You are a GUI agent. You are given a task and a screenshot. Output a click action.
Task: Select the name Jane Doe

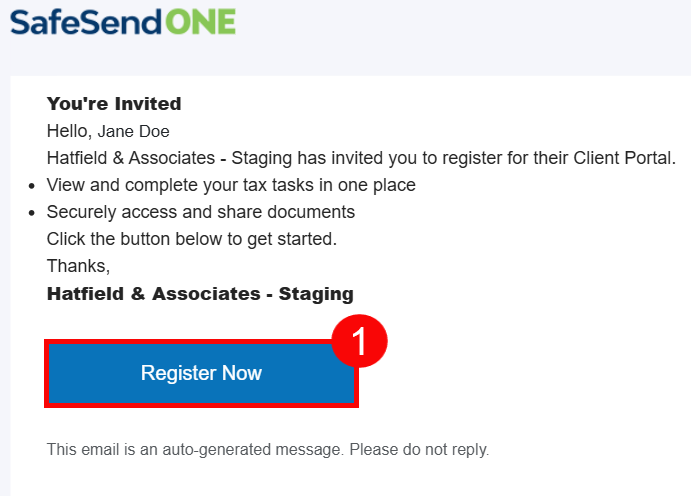click(x=134, y=132)
